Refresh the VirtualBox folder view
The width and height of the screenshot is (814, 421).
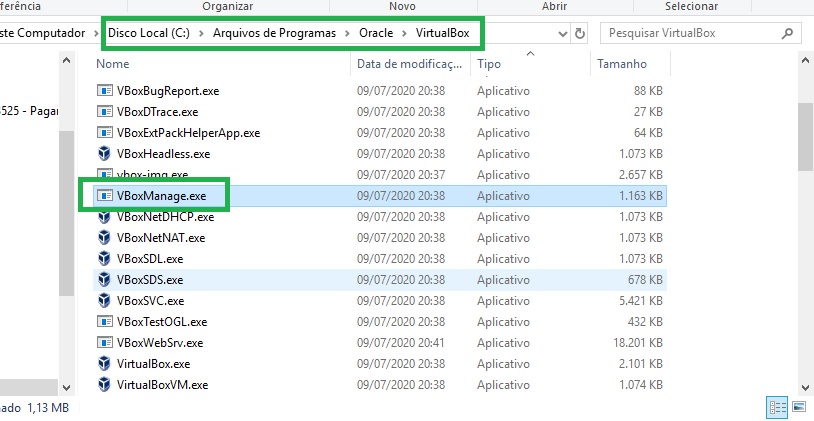580,34
